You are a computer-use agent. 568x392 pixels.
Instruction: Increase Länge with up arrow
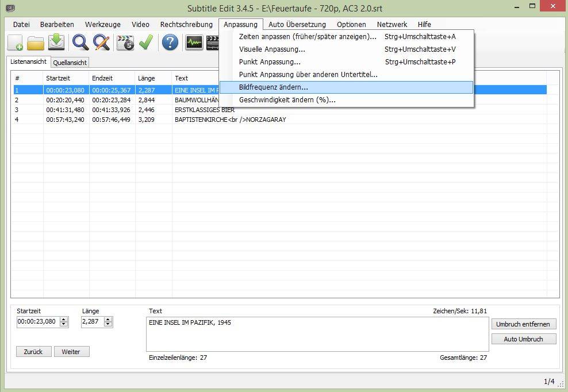coord(108,319)
